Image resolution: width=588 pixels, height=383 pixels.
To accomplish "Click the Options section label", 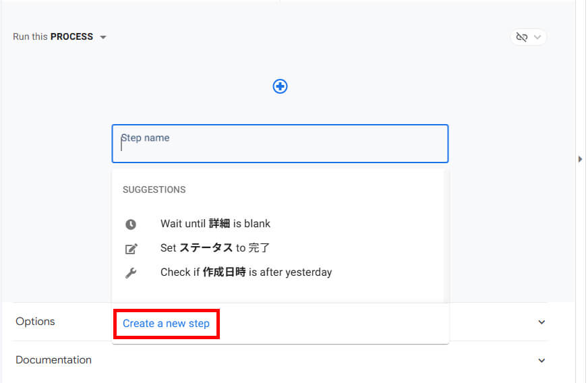I will pyautogui.click(x=35, y=322).
